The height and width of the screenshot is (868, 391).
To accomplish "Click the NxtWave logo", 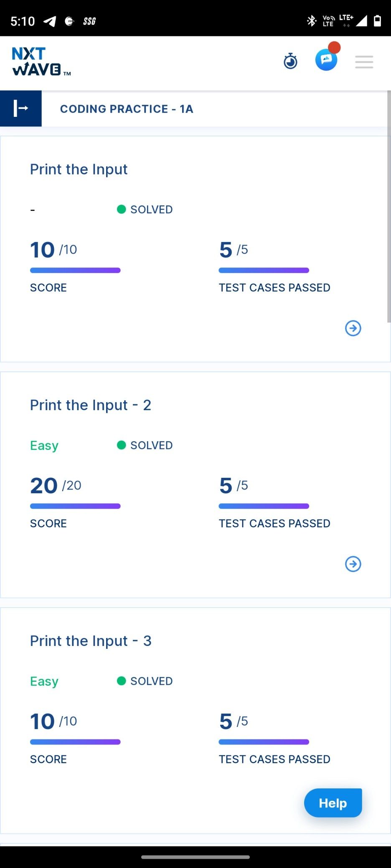I will [41, 61].
